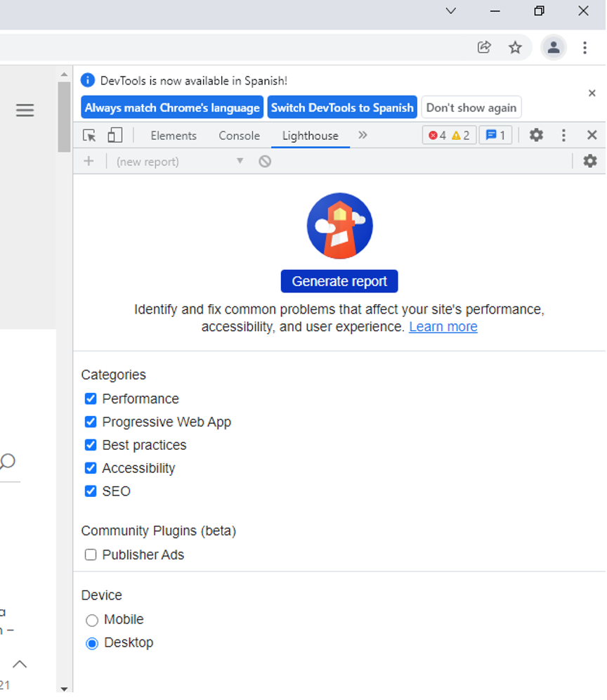Click the Generate report button
The height and width of the screenshot is (700, 607).
click(339, 281)
